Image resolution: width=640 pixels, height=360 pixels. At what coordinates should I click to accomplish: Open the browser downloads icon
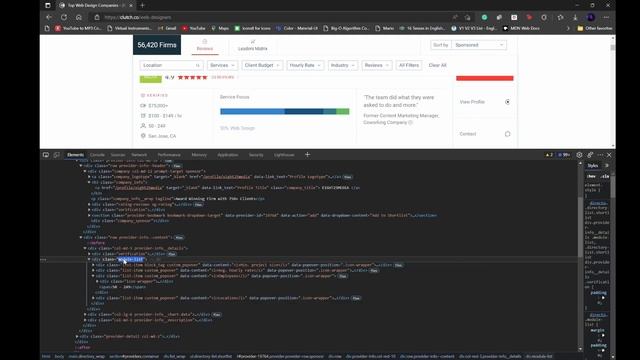point(575,18)
